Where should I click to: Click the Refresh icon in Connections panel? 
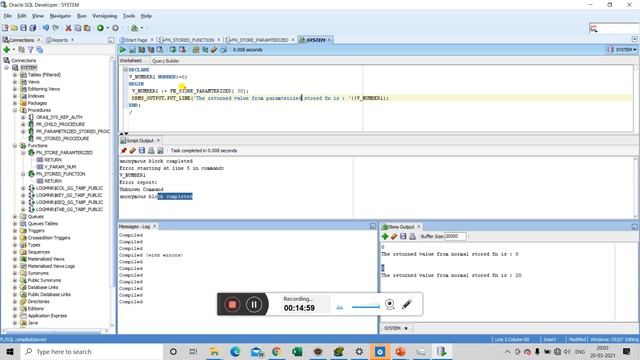[x=22, y=49]
